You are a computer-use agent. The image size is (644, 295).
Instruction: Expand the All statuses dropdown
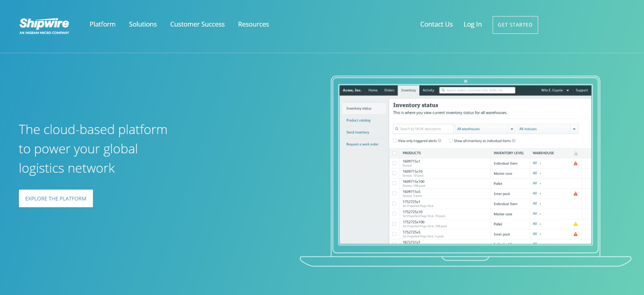(548, 129)
